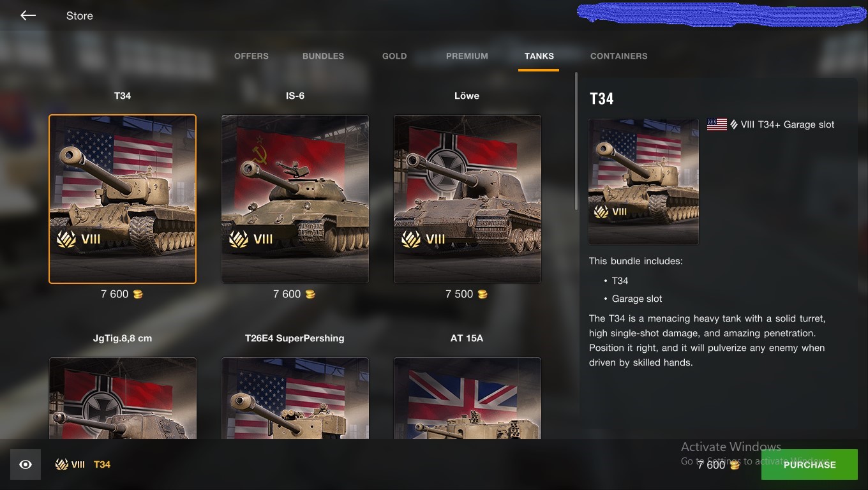Click the green PURCHASE button
Image resolution: width=868 pixels, height=490 pixels.
[809, 464]
